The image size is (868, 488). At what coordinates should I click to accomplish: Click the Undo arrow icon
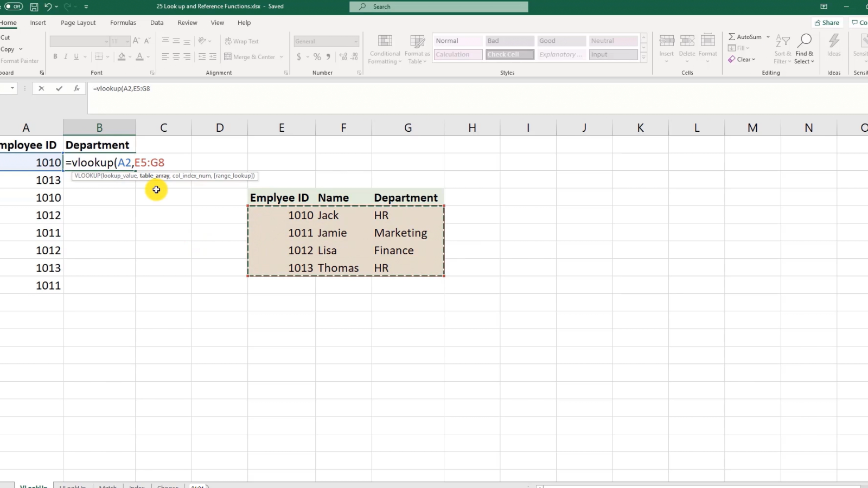[x=48, y=7]
